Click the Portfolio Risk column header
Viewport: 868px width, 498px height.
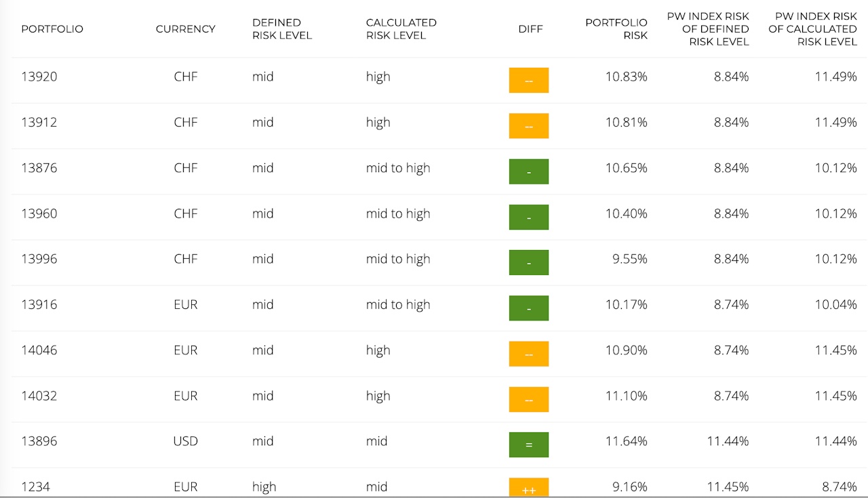point(616,29)
